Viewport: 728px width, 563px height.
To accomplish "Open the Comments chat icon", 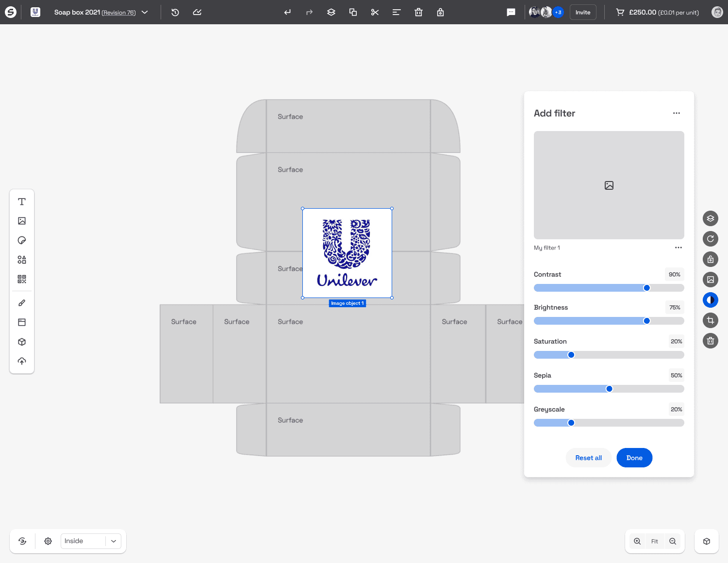I will click(511, 12).
